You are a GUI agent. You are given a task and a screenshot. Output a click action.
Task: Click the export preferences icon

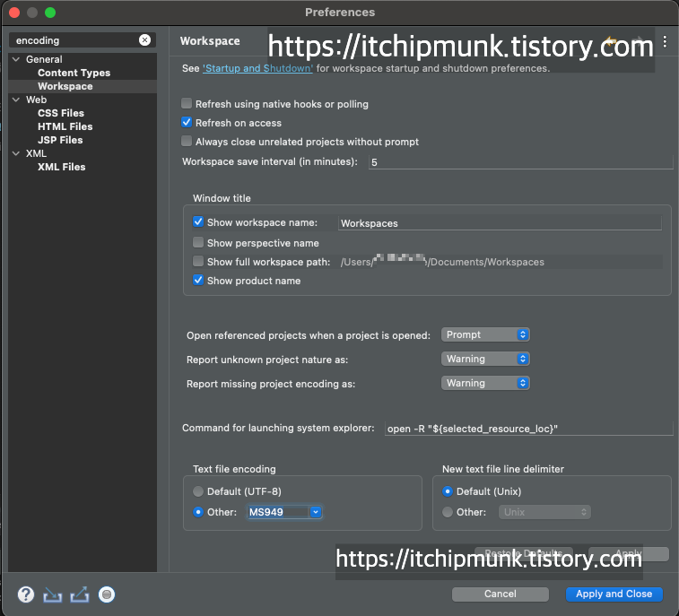coord(80,594)
